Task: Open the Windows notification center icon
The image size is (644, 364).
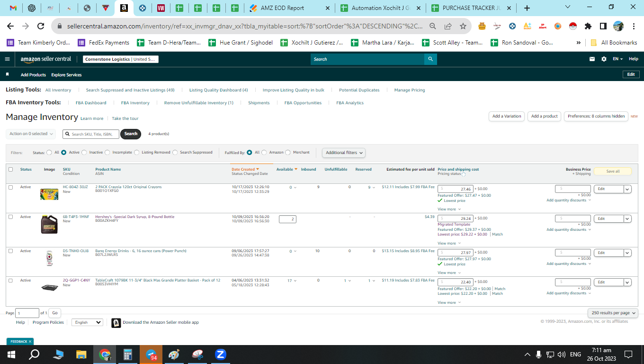Action: [x=628, y=355]
